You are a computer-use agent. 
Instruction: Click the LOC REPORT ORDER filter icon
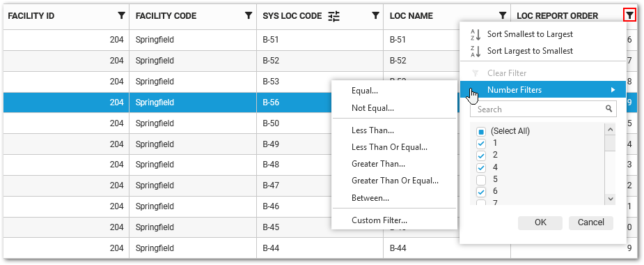(629, 15)
